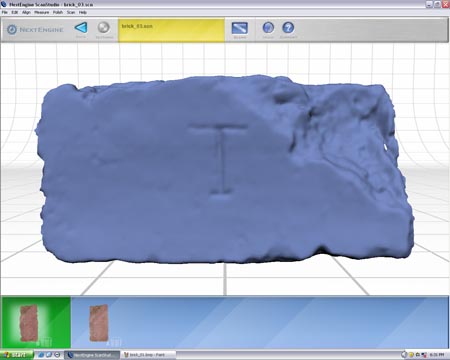This screenshot has width=450, height=360.
Task: Switch to the brick_03.bmp Paint taskbar window
Action: click(148, 355)
